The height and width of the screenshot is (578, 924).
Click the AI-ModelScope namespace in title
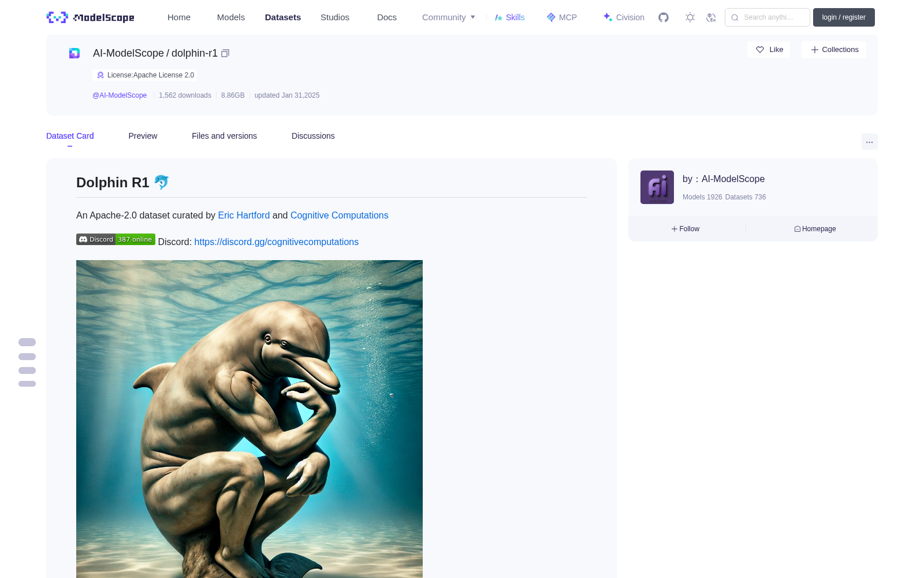pyautogui.click(x=128, y=53)
